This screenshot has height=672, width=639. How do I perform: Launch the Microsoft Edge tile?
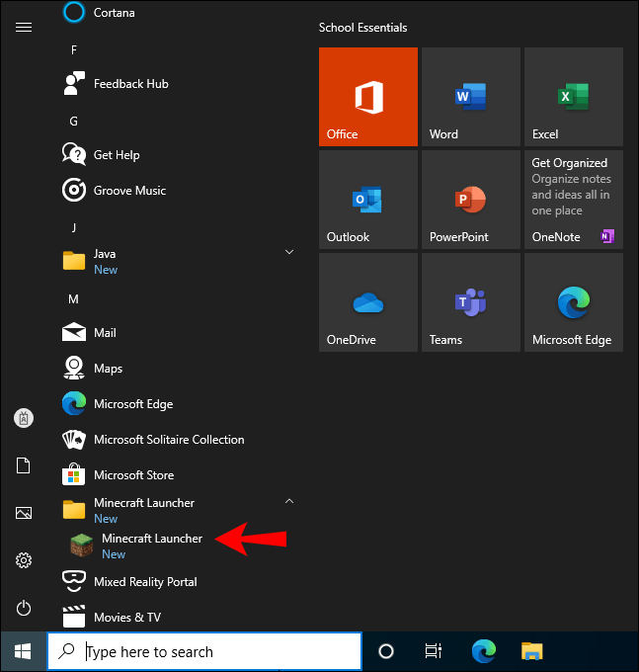574,302
